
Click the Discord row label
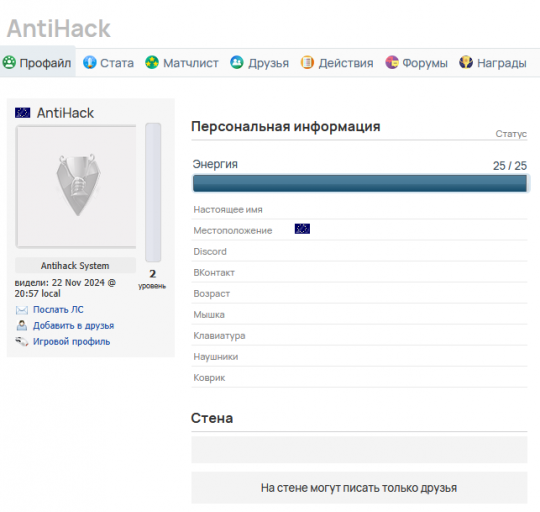(x=210, y=251)
